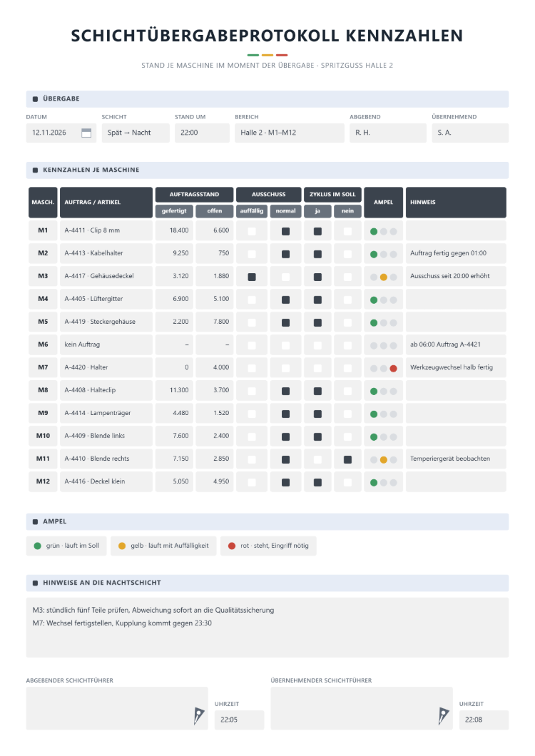535x756 pixels.
Task: Edit the Uhrzeit field 22:08
Action: tap(484, 720)
